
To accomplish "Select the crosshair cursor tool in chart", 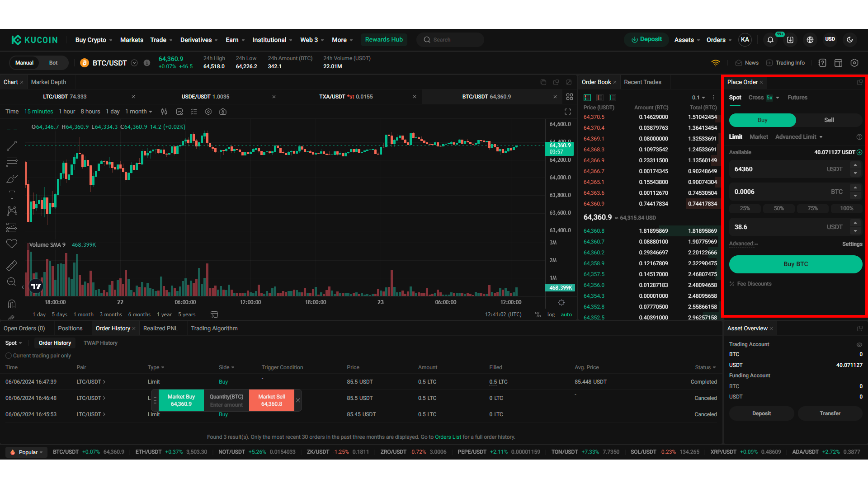I will point(12,130).
